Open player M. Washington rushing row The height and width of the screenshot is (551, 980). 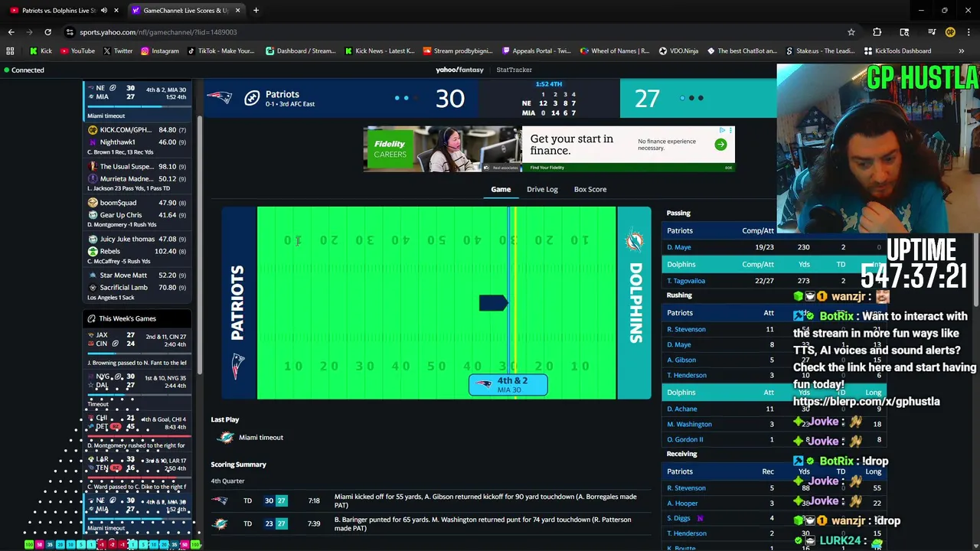[689, 424]
